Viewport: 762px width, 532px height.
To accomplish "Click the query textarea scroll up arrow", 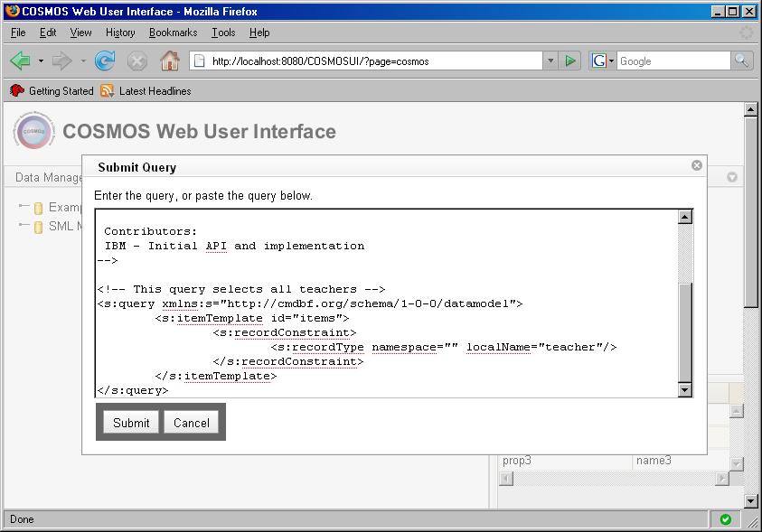I will coord(685,217).
